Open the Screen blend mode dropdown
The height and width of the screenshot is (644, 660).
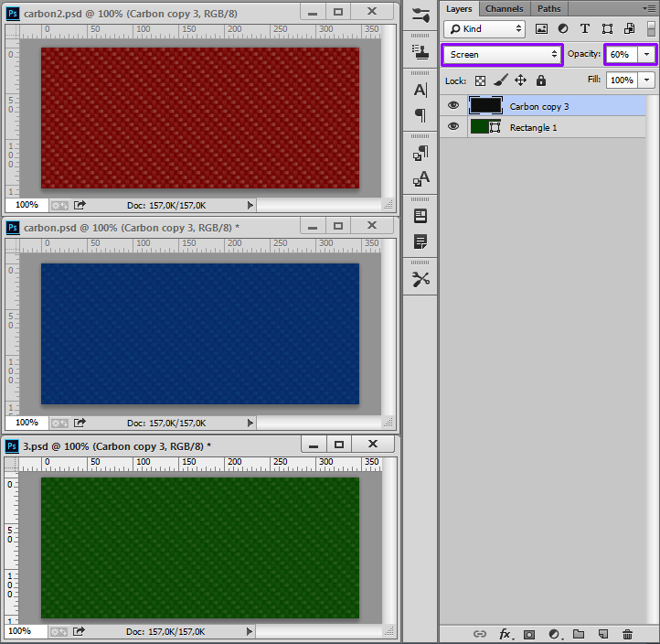(502, 55)
